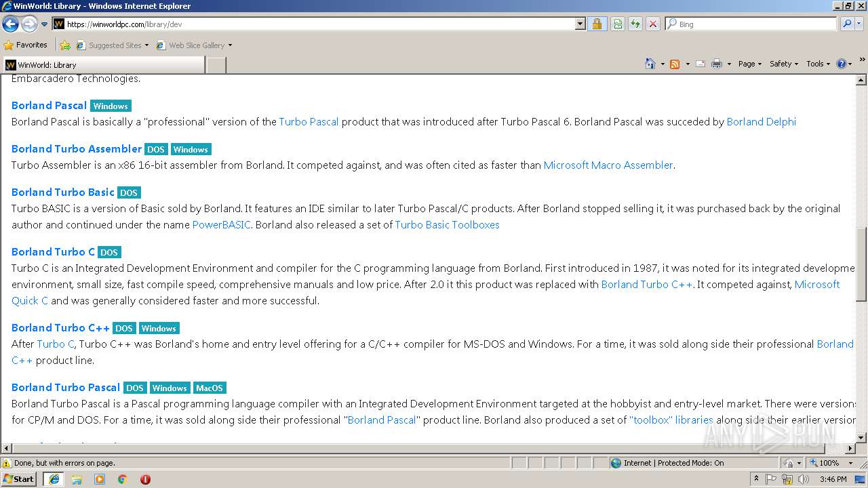This screenshot has width=868, height=488.
Task: Click the Read Mail icon
Action: pyautogui.click(x=701, y=64)
